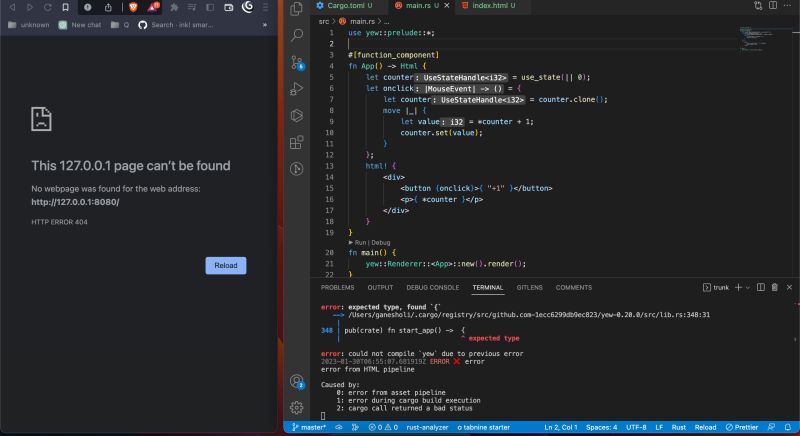Change the UTF-8 encoding in the status bar
Image resolution: width=800 pixels, height=436 pixels.
point(636,427)
